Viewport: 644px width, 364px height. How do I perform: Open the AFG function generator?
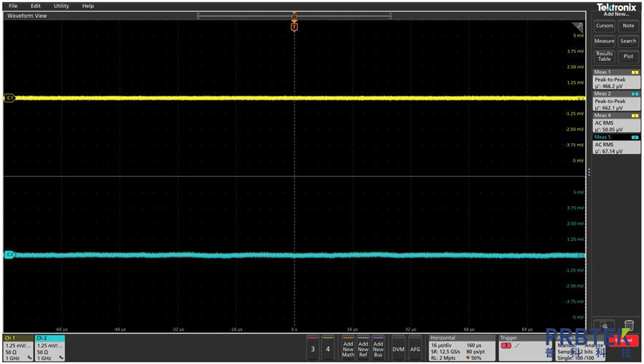pos(415,349)
